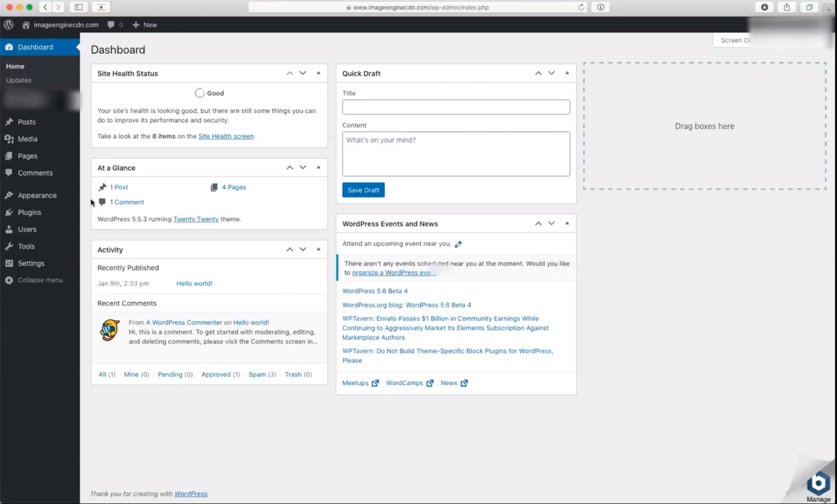Open the WordCamps external link
This screenshot has width=837, height=504.
coord(409,383)
